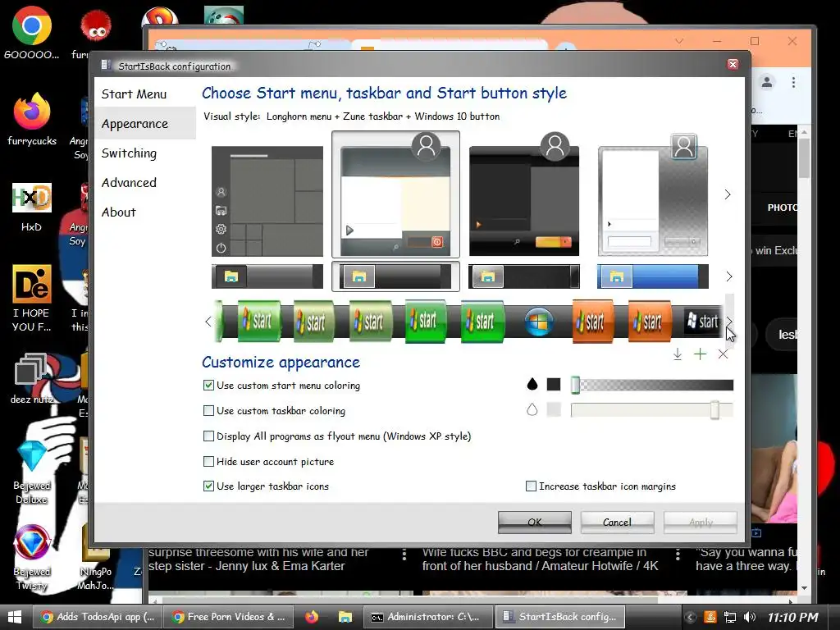
Task: Open the Bejeweled Deluxe desktop icon
Action: click(x=32, y=472)
